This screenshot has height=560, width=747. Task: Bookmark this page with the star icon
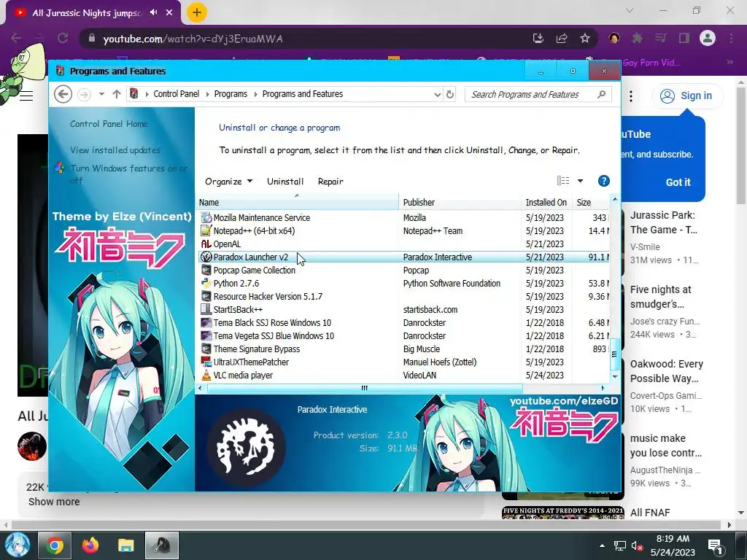pos(585,38)
